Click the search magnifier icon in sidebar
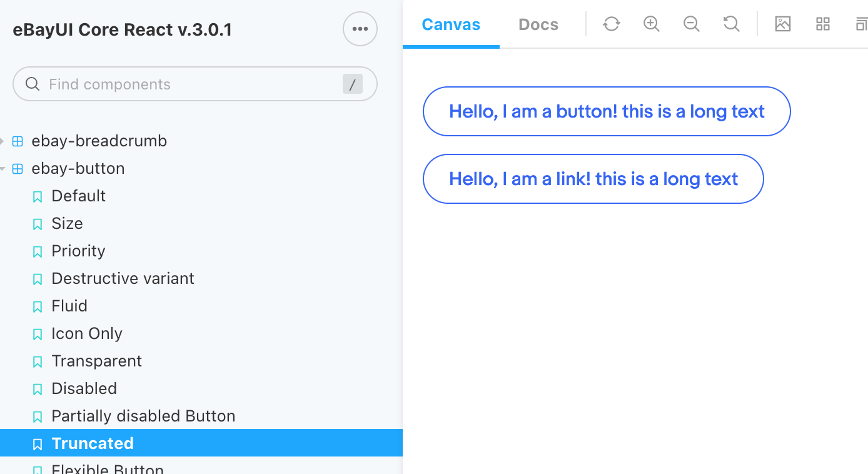This screenshot has height=474, width=868. click(x=33, y=84)
